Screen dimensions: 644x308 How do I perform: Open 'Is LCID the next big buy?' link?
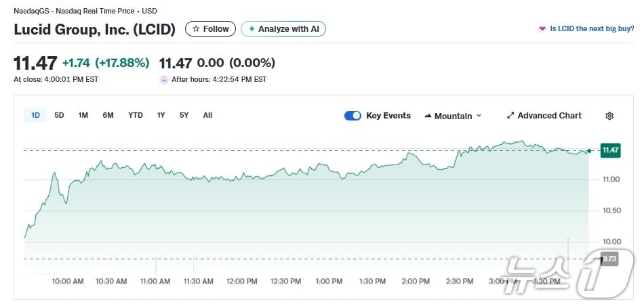click(592, 28)
